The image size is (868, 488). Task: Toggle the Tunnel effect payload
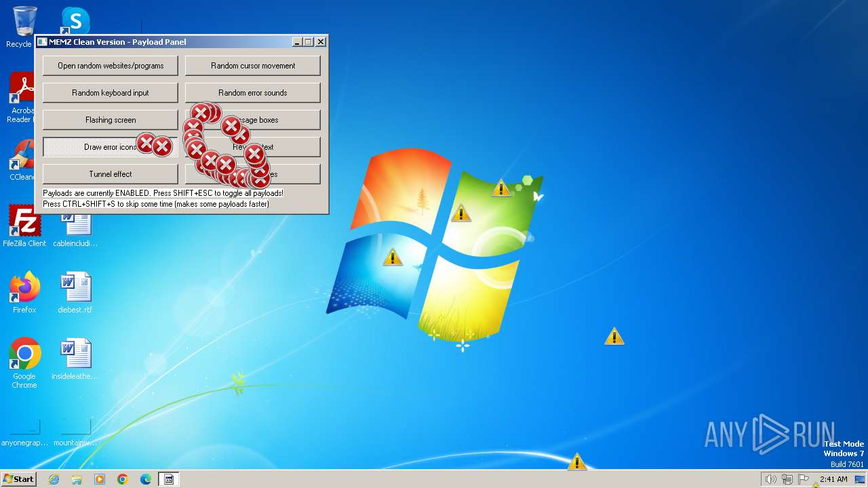[x=111, y=174]
